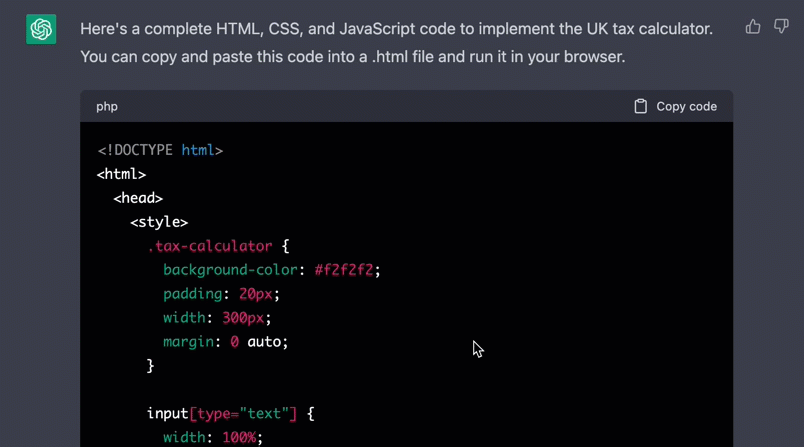804x447 pixels.
Task: Click the '<!DOCTYPE html>' code line
Action: 160,150
